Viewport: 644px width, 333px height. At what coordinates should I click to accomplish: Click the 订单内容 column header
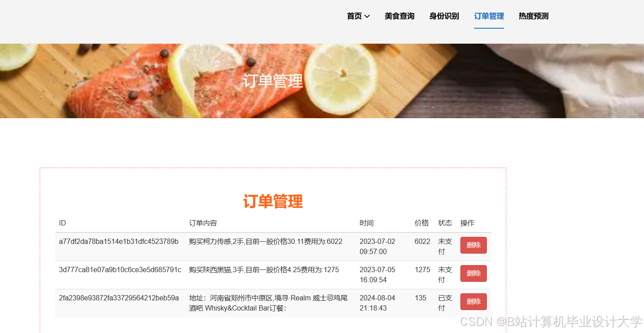pyautogui.click(x=203, y=223)
